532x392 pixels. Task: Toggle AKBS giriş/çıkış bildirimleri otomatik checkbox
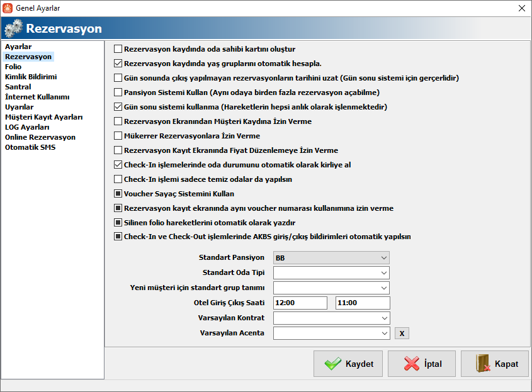pyautogui.click(x=118, y=237)
